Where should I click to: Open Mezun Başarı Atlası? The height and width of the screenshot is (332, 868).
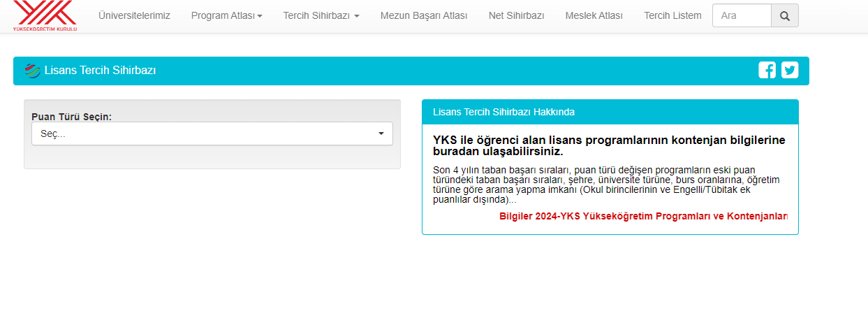pyautogui.click(x=424, y=15)
